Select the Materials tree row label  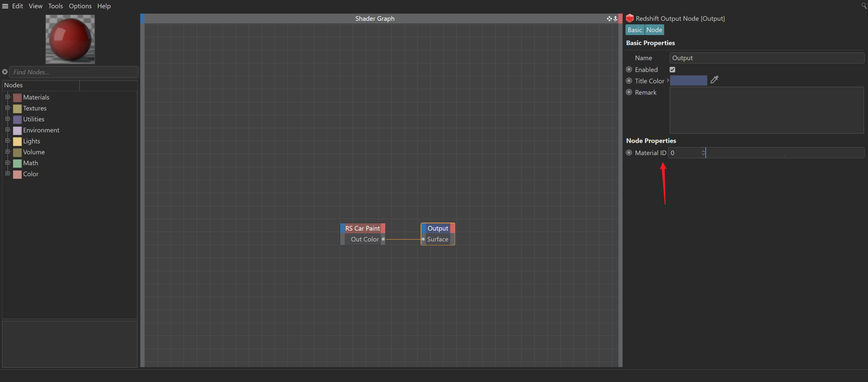click(36, 97)
